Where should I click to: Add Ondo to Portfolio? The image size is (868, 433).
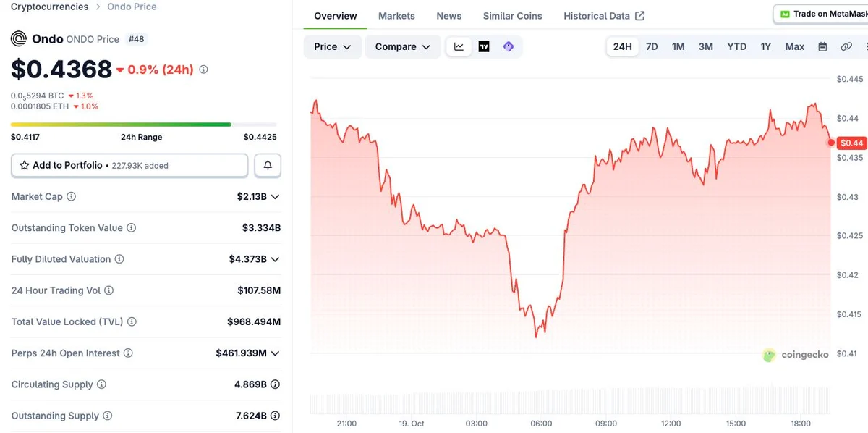point(129,166)
